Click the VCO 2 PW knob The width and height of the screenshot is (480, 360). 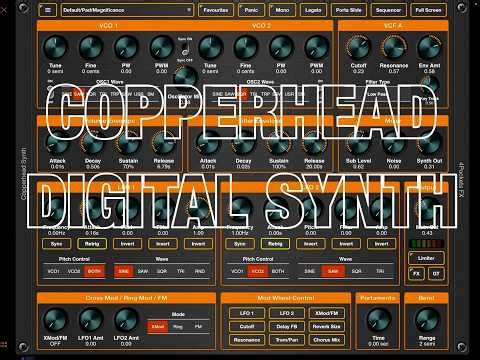(x=281, y=48)
